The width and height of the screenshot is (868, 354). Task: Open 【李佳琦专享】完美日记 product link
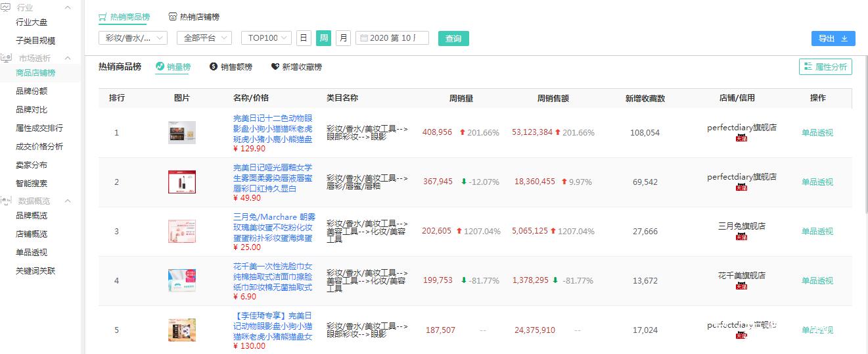(273, 326)
